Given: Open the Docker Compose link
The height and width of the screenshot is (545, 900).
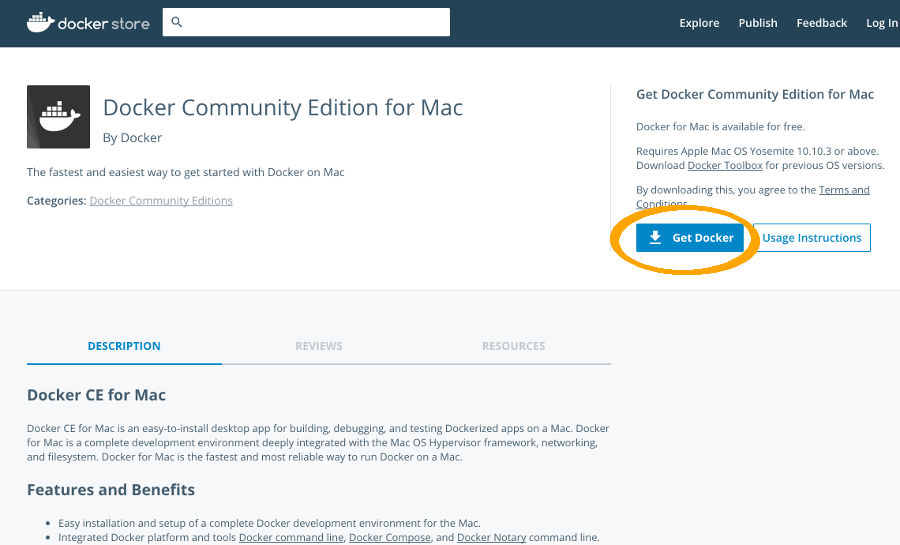Looking at the screenshot, I should tap(390, 538).
